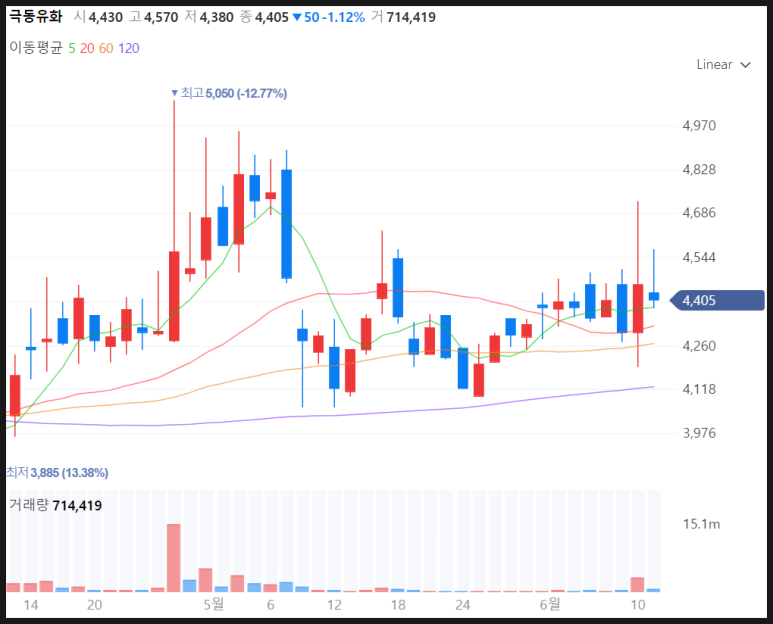Select the 이동평균 label
The height and width of the screenshot is (624, 773).
[36, 48]
